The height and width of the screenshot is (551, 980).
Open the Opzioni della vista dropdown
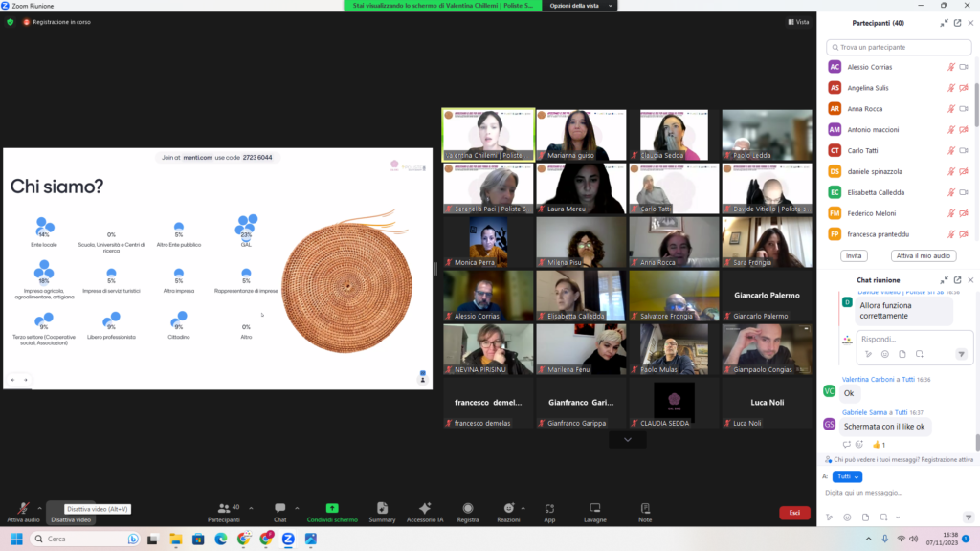pos(580,6)
